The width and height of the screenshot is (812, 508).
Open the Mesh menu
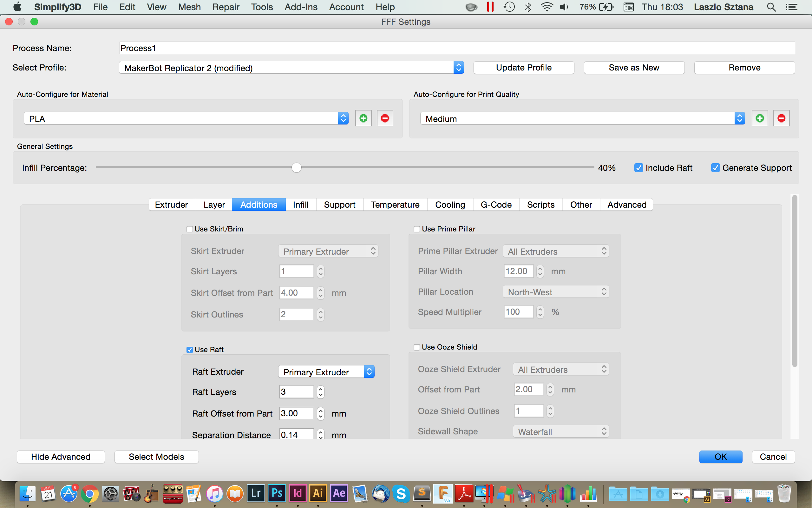pyautogui.click(x=189, y=7)
